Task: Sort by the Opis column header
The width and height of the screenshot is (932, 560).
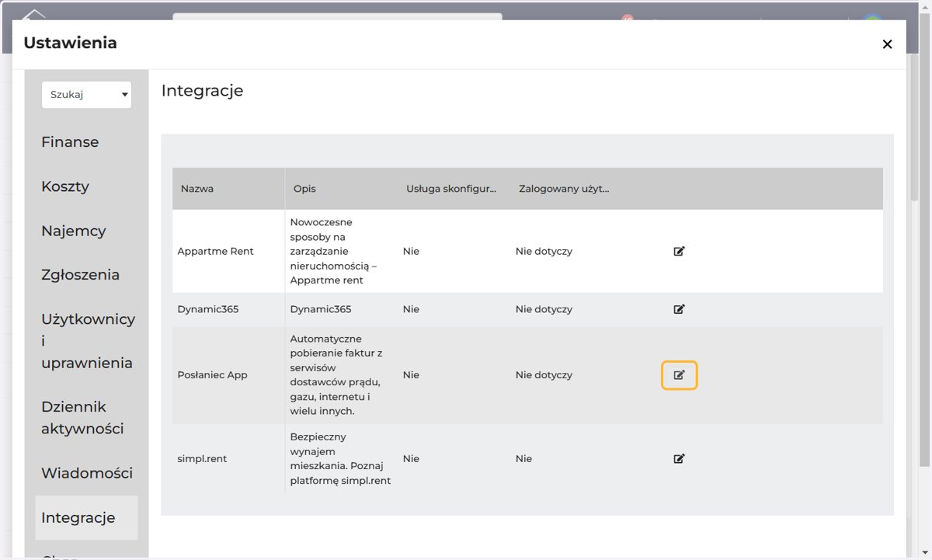Action: click(341, 189)
